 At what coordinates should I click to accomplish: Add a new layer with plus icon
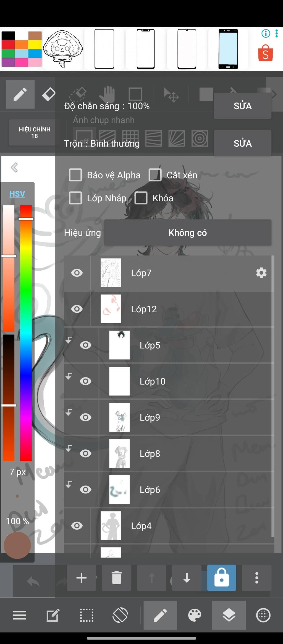click(82, 578)
